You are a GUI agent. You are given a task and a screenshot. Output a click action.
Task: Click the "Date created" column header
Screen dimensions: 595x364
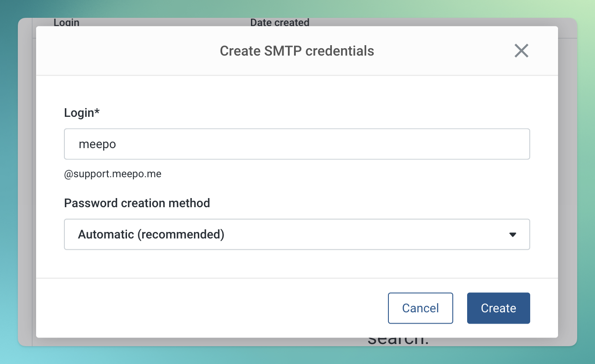tap(280, 23)
